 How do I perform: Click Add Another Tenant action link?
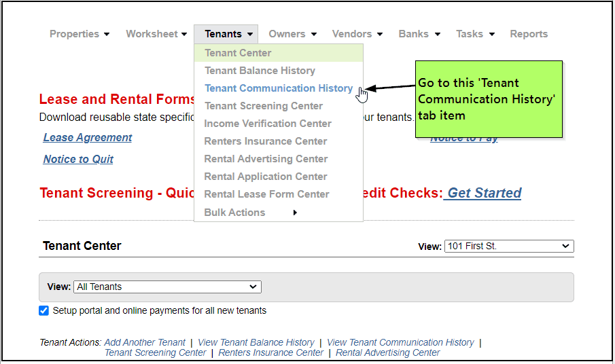coord(145,342)
